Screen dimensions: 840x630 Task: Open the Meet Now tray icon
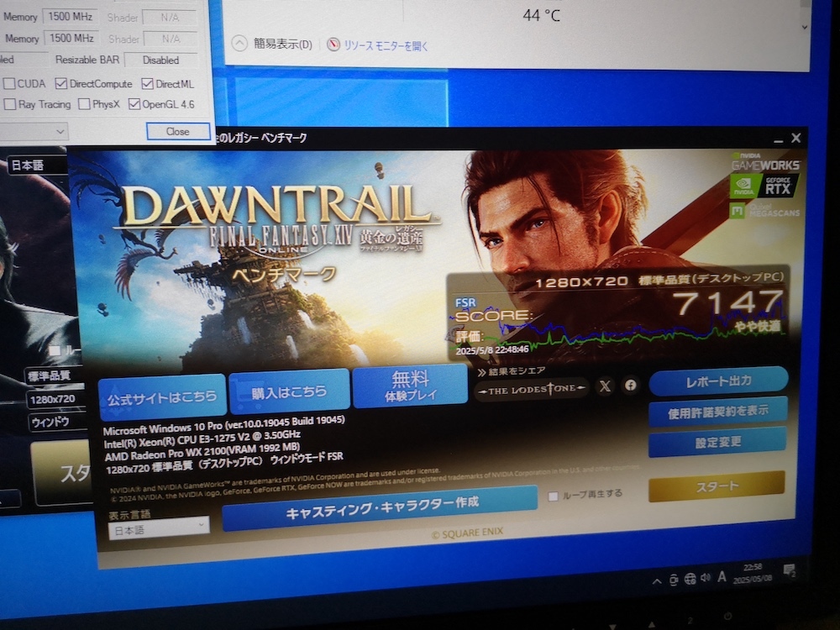coord(674,580)
